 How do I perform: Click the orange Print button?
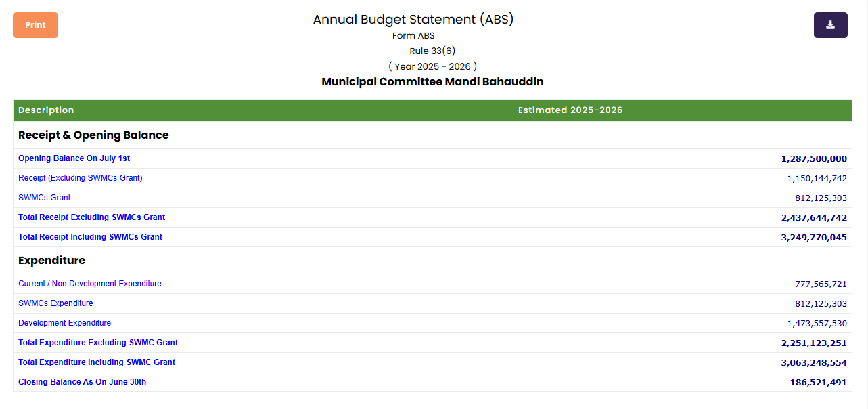[35, 25]
